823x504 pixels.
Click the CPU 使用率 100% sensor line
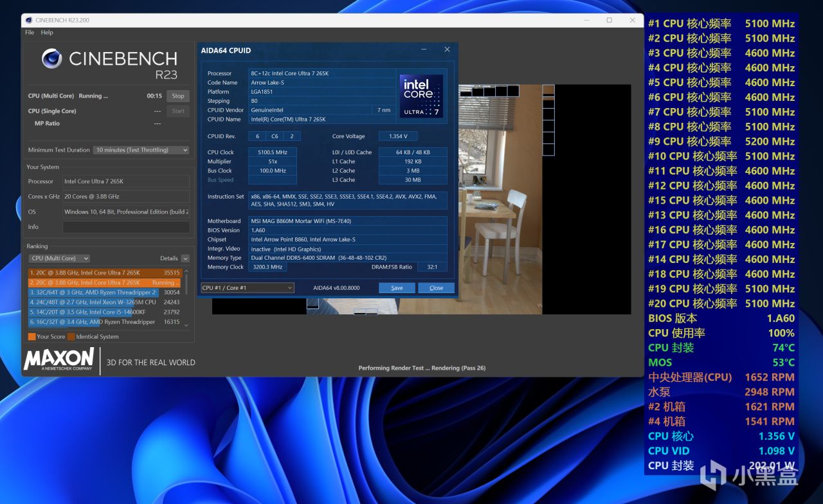tap(721, 333)
